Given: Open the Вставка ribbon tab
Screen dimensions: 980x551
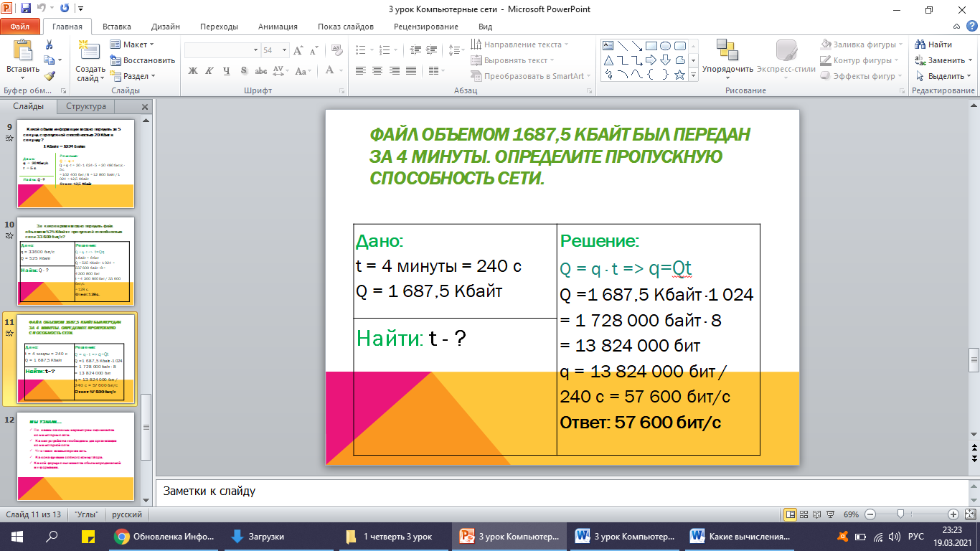Looking at the screenshot, I should (116, 27).
